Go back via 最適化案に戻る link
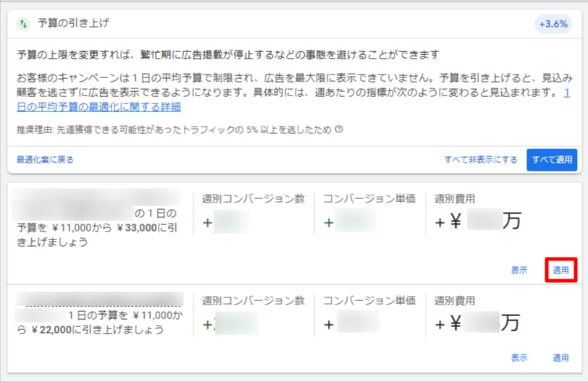The height and width of the screenshot is (382, 588). (45, 160)
